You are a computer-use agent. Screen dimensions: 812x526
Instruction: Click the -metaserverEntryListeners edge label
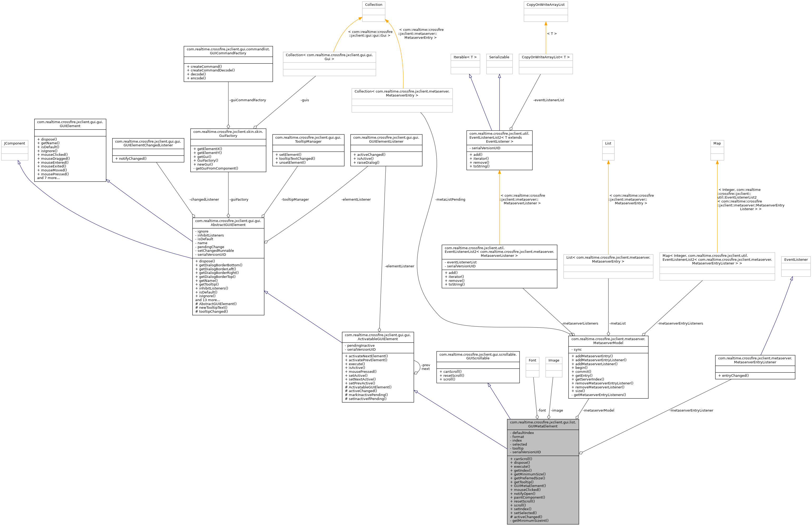(x=680, y=323)
